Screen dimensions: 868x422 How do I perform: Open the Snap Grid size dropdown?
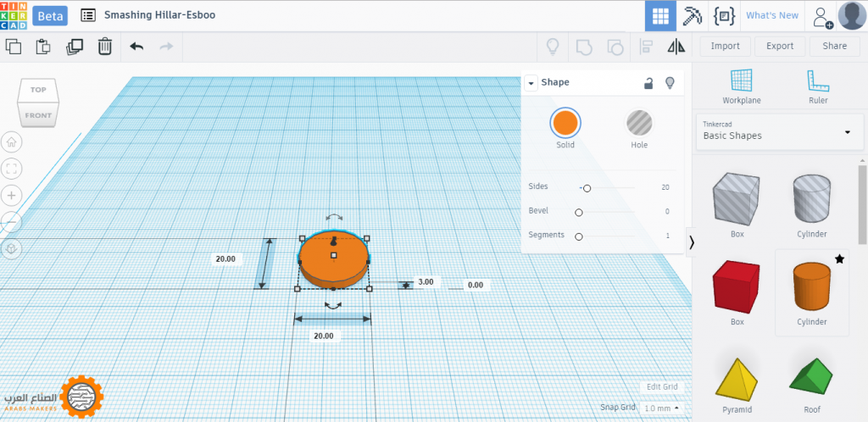(661, 408)
